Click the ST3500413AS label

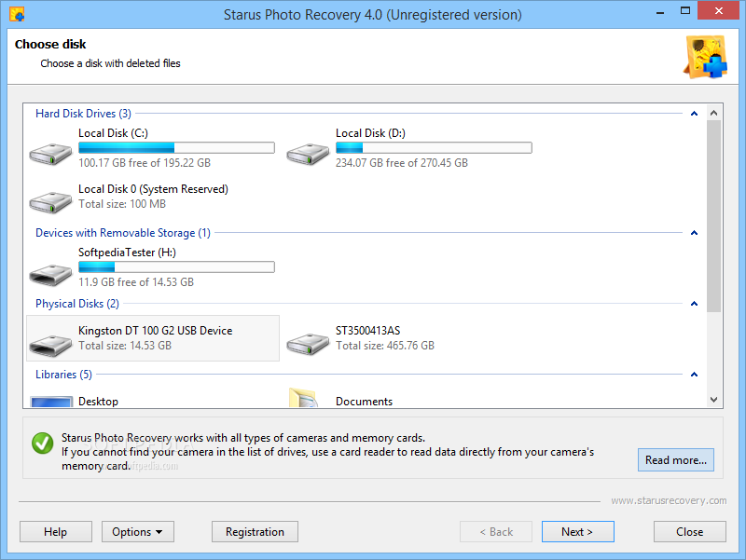367,331
